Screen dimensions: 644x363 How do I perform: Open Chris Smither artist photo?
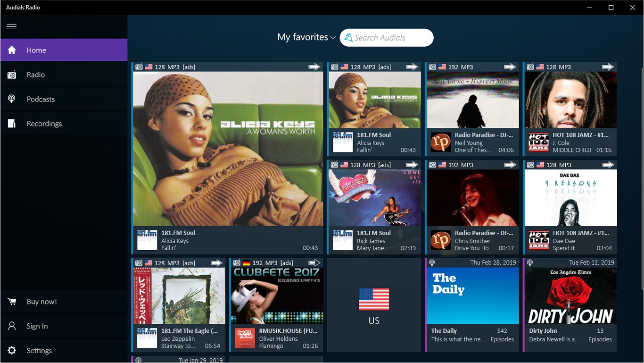tap(473, 198)
